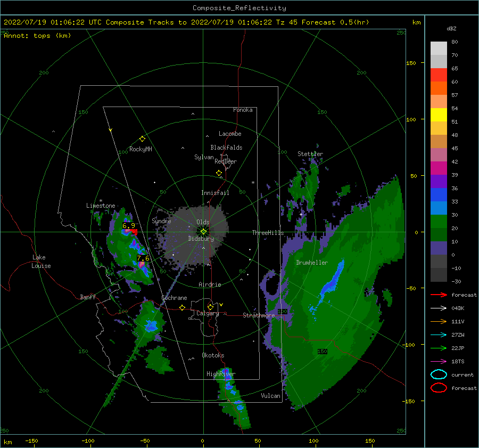Click the blue 36 dBZ color swatch

[x=439, y=194]
